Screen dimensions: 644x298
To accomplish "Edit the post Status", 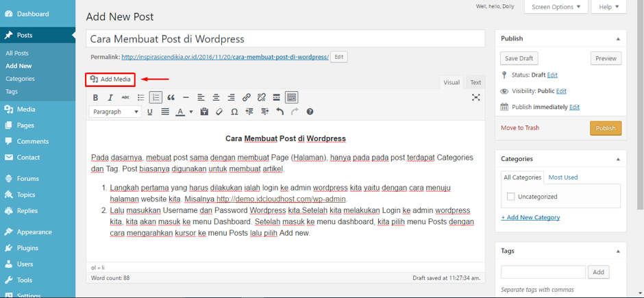I will point(552,75).
